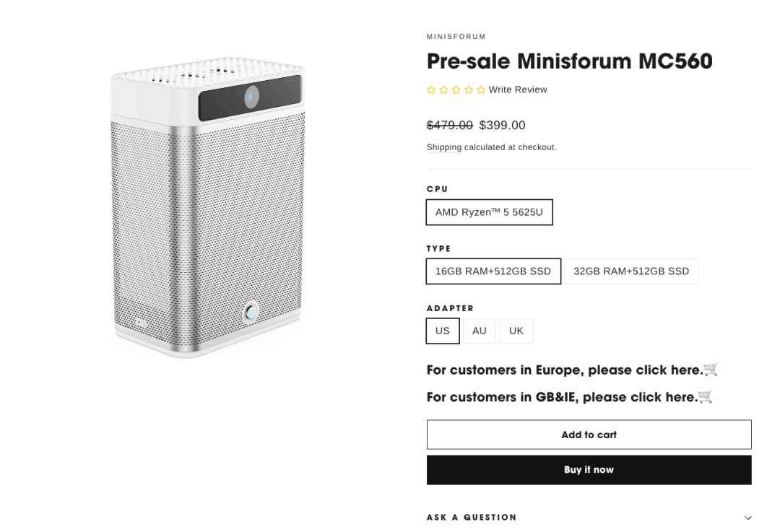Screen dimensions: 780x532
Task: Click the Add to cart button
Action: click(589, 434)
